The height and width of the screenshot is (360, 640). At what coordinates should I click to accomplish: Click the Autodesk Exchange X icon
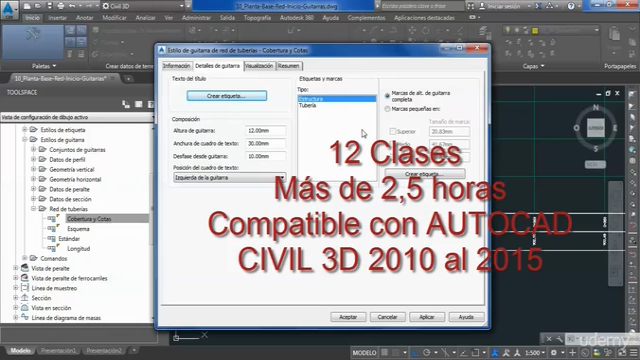click(539, 6)
